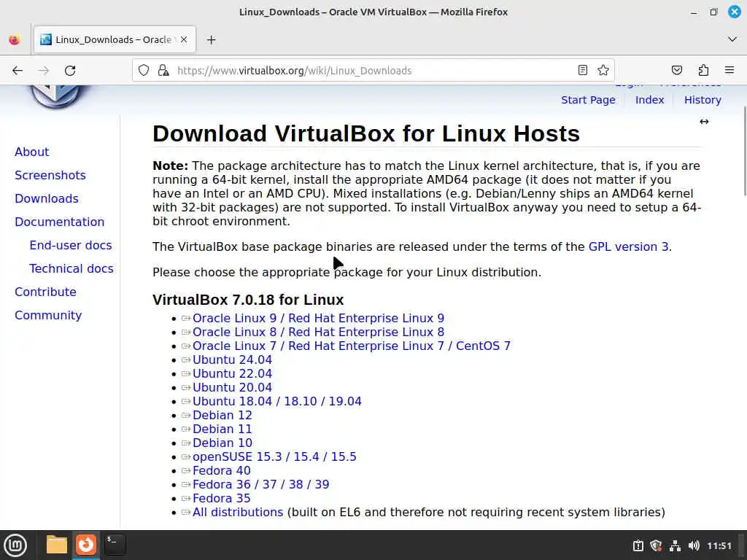This screenshot has width=747, height=560.
Task: Open the clock showing 11:51
Action: [x=719, y=545]
